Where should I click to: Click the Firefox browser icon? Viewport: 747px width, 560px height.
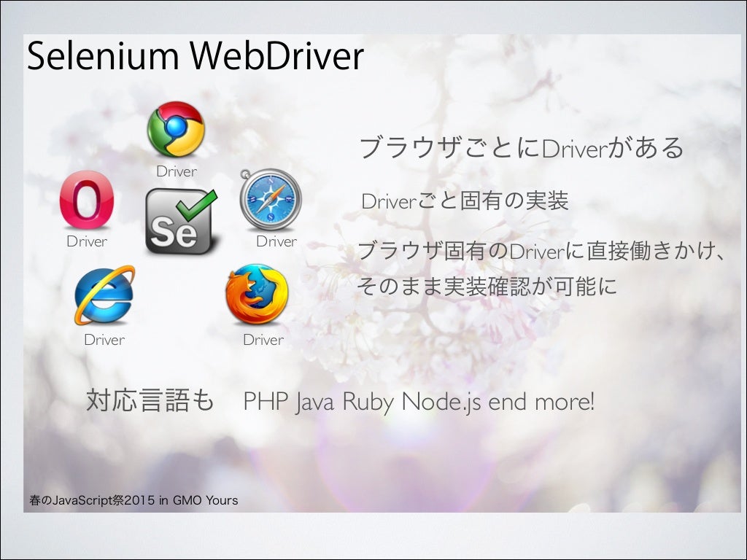tap(258, 295)
